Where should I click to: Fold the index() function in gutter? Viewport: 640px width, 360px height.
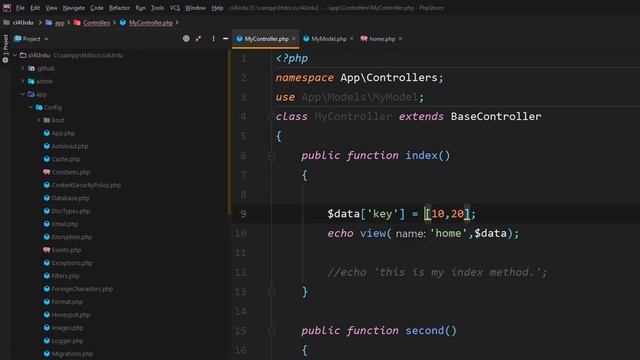click(272, 156)
